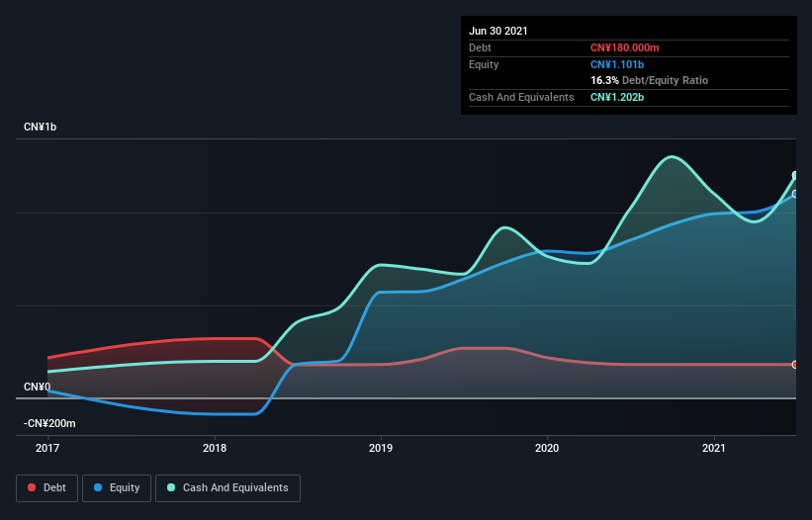Click the 16.3% Debt/Equity Ratio text

(x=650, y=81)
